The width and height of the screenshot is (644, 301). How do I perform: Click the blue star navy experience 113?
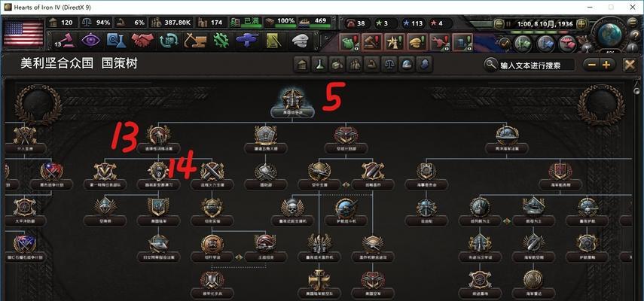[x=414, y=23]
